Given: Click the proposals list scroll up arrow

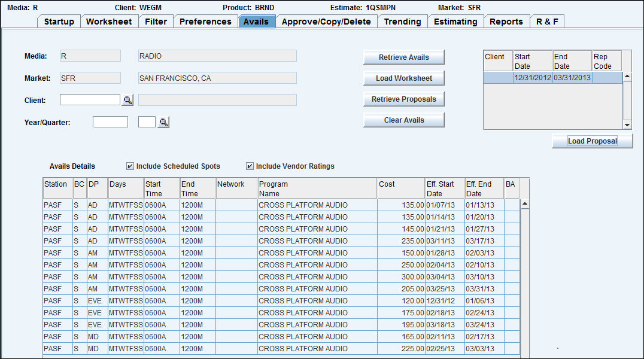Looking at the screenshot, I should coord(627,77).
